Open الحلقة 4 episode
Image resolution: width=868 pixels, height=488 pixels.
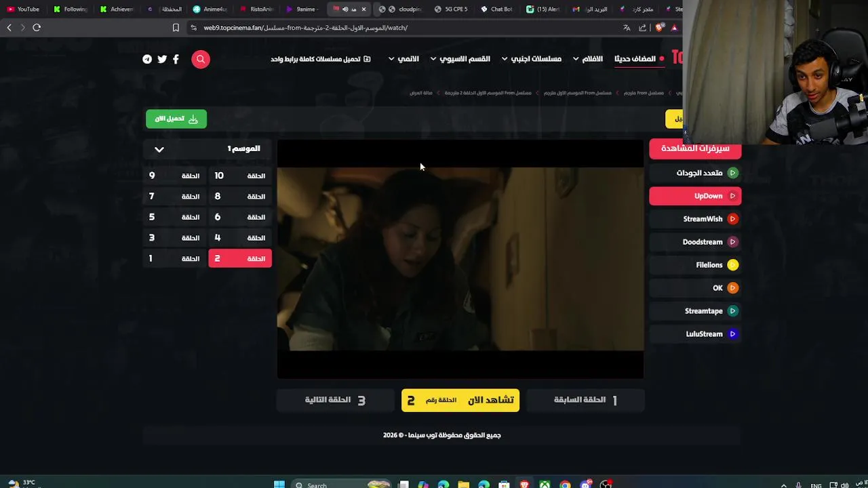pos(240,238)
